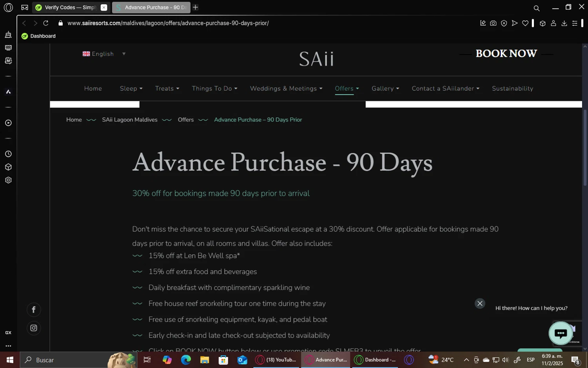Open SAii Instagram page icon
Image resolution: width=588 pixels, height=368 pixels.
tap(34, 328)
